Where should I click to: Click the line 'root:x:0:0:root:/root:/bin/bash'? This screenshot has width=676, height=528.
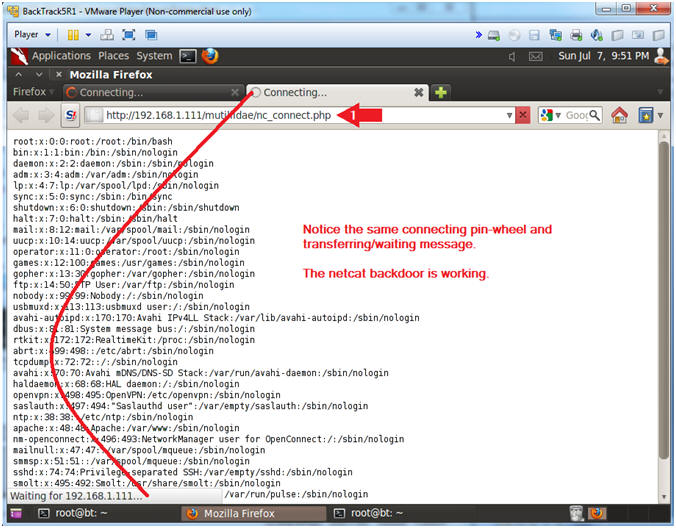click(x=93, y=141)
